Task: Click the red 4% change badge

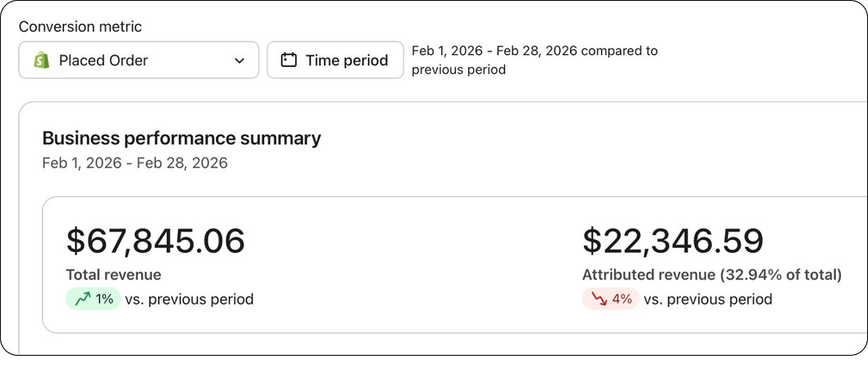Action: (610, 299)
